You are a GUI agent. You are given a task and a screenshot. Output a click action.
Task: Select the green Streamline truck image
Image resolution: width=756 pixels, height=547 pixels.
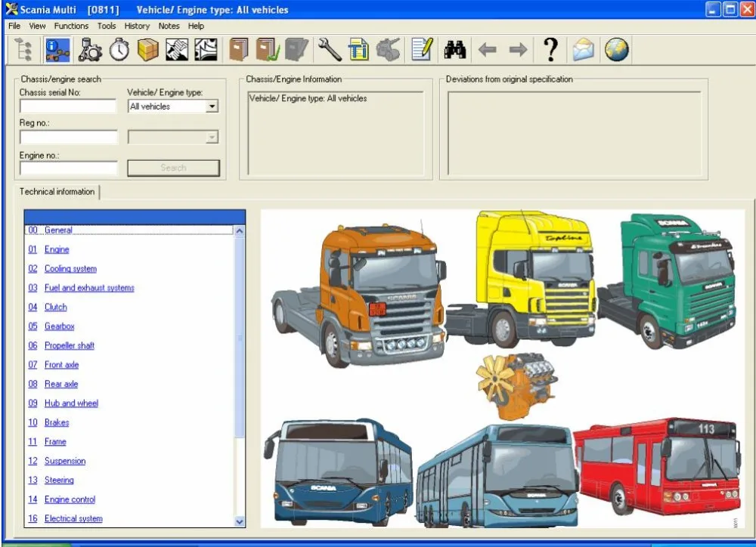(668, 280)
